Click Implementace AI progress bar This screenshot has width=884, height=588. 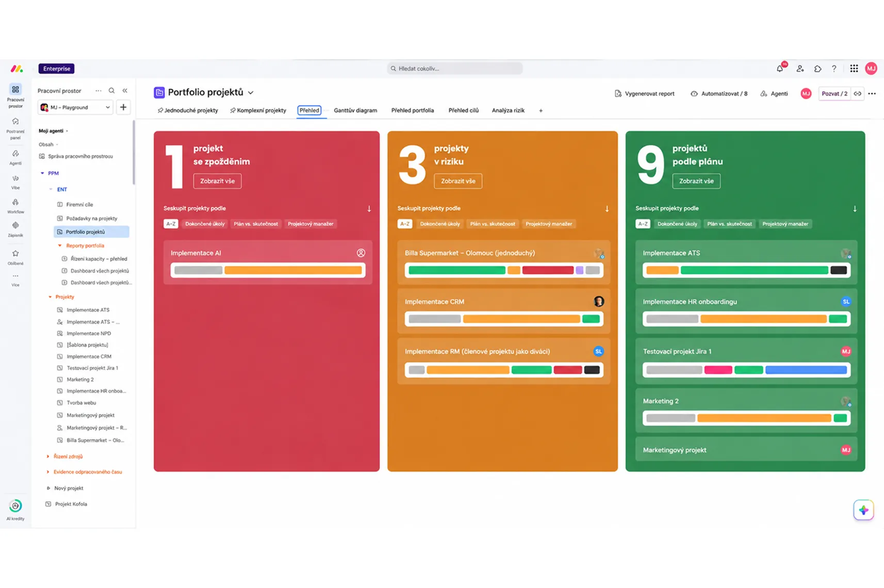click(268, 270)
